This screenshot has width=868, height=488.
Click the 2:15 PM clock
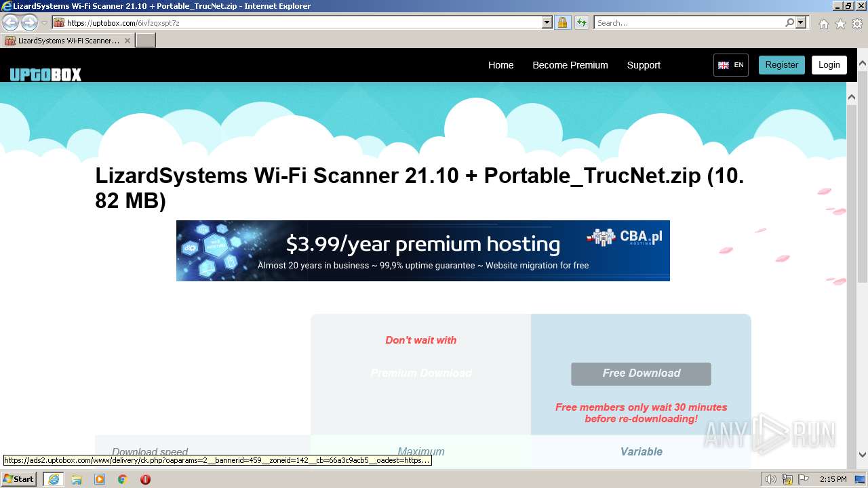833,479
